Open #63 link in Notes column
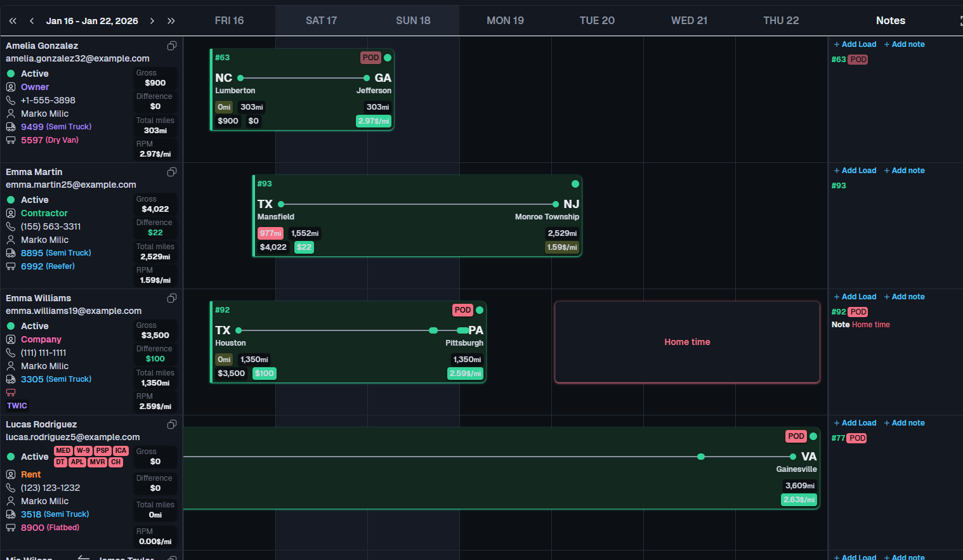Image resolution: width=963 pixels, height=560 pixels. [839, 60]
